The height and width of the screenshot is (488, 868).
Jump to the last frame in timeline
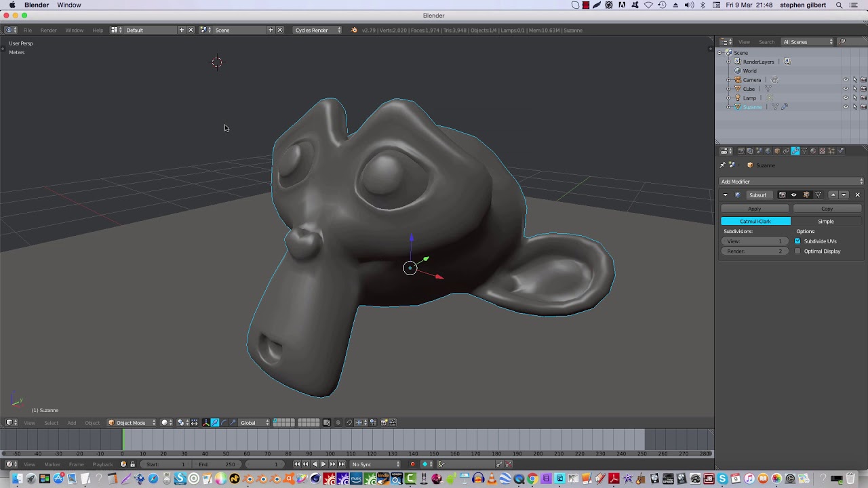point(342,464)
